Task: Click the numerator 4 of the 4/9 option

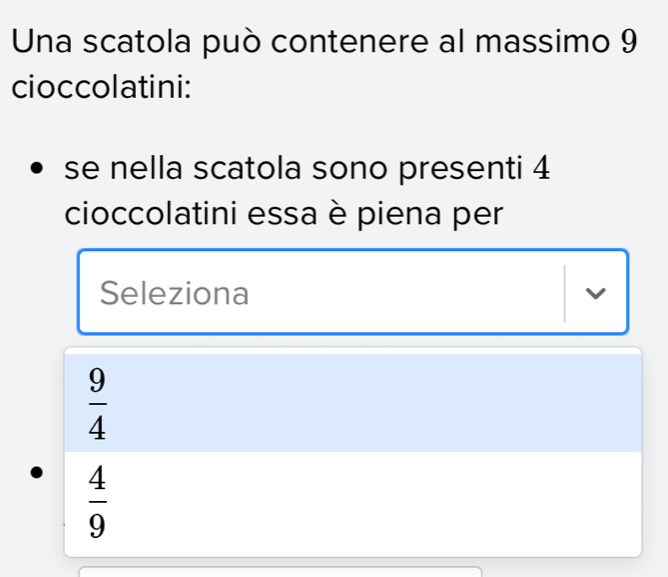Action: 97,481
